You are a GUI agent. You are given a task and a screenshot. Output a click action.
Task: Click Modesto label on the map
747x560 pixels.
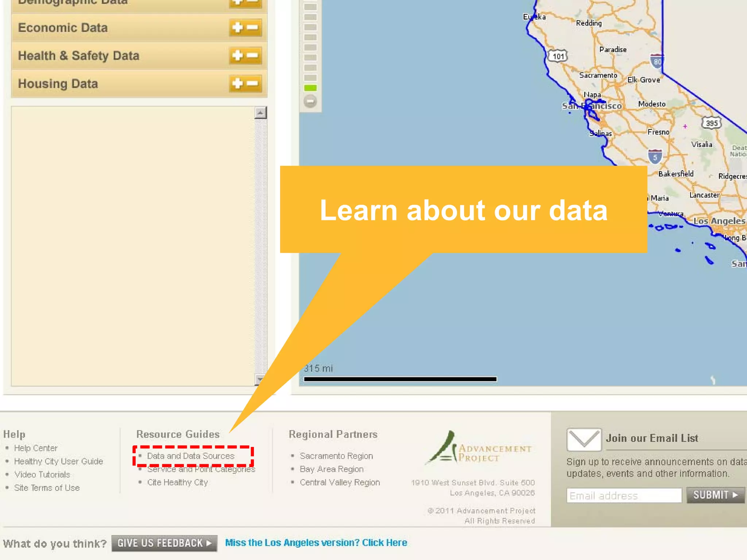[x=652, y=104]
